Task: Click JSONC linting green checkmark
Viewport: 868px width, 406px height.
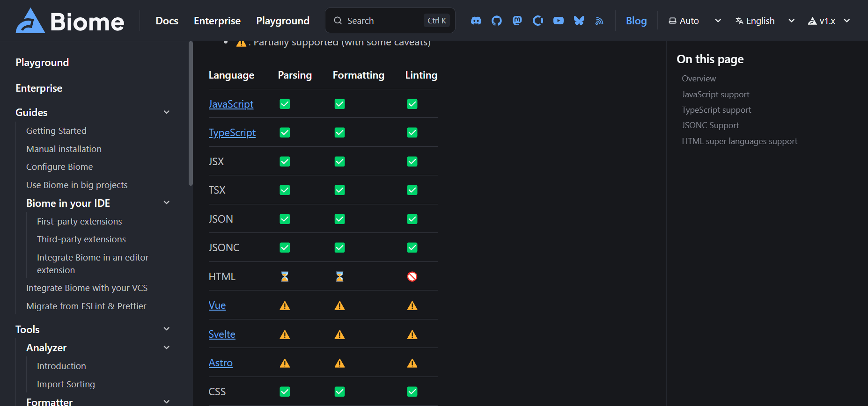Action: [x=412, y=247]
